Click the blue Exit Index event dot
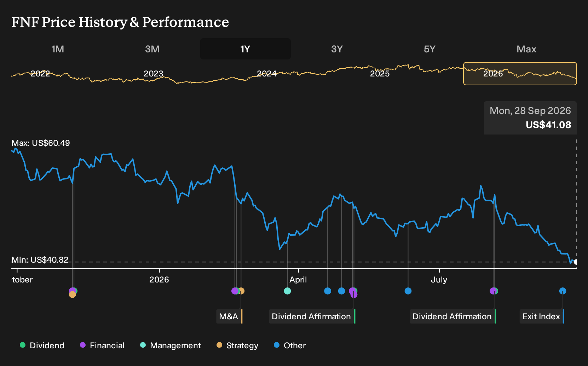588x366 pixels. [x=563, y=291]
